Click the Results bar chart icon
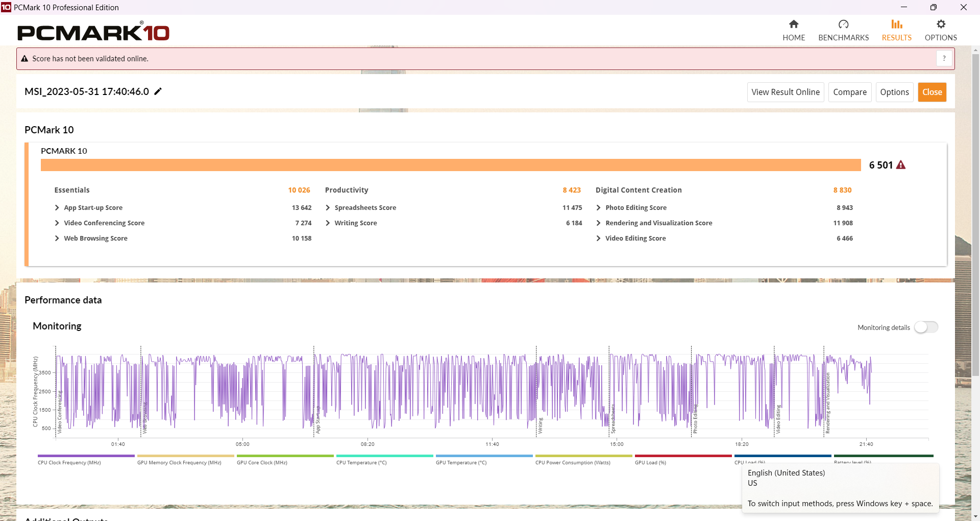Screen dimensions: 980x521 (x=897, y=24)
